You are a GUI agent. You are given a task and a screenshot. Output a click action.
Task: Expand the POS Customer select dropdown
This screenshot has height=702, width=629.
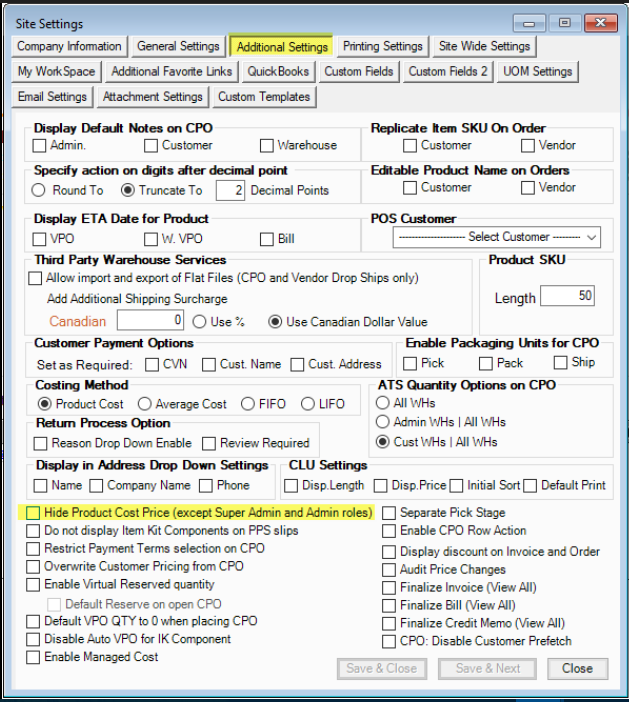(x=496, y=237)
